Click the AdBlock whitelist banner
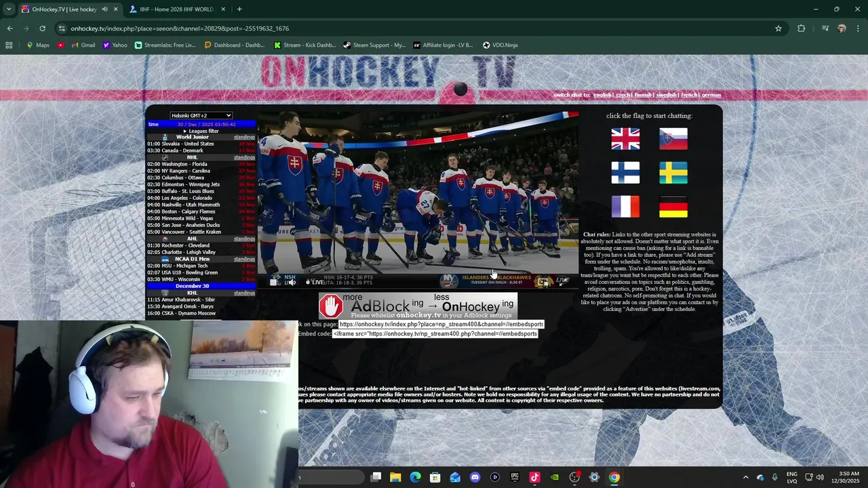Screen dimensions: 868x488 click(418, 306)
